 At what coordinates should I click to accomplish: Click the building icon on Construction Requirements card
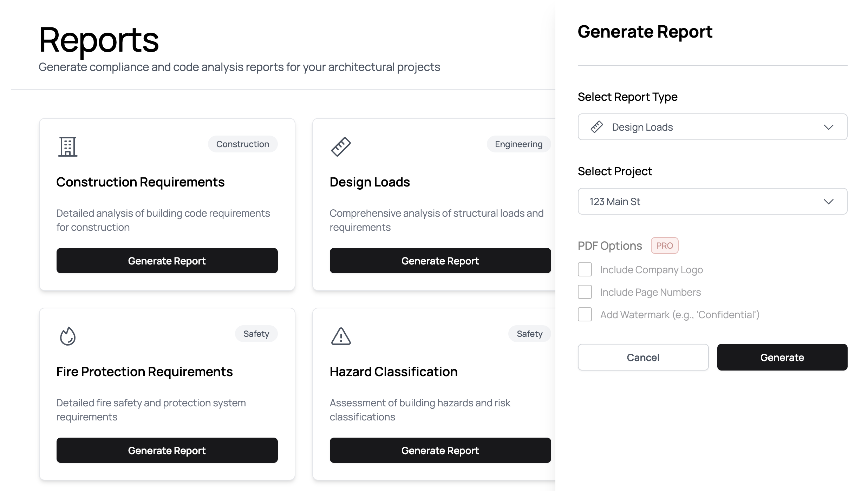pyautogui.click(x=67, y=147)
